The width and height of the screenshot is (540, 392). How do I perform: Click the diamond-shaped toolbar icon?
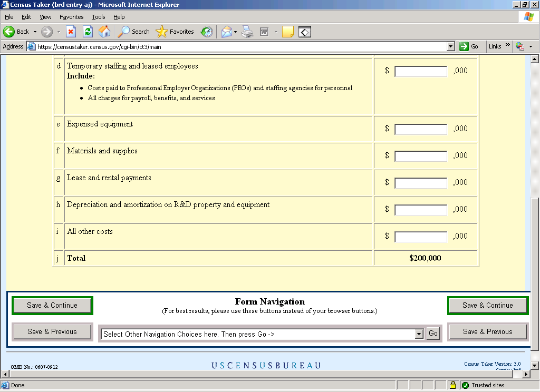coord(305,32)
